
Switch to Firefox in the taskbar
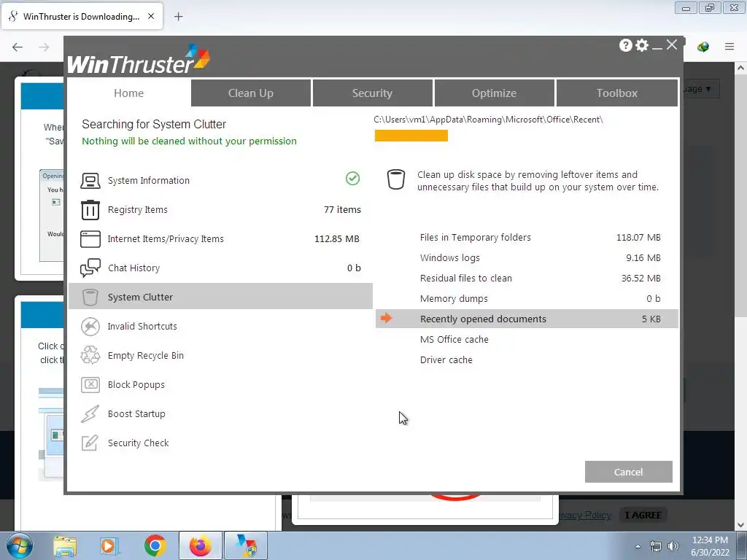201,545
